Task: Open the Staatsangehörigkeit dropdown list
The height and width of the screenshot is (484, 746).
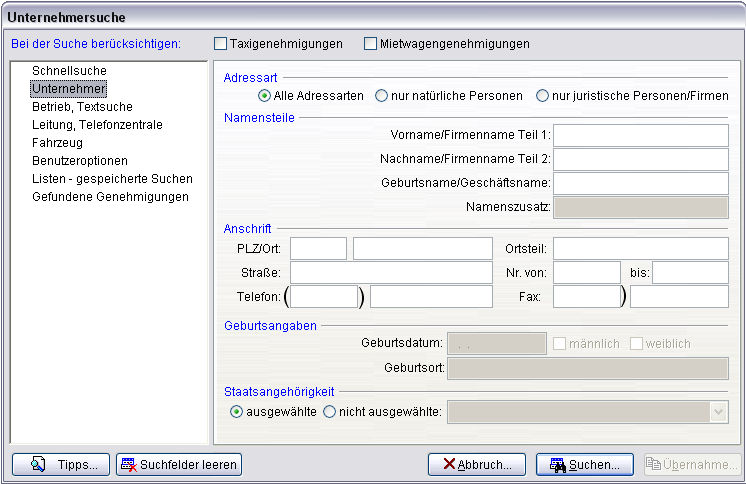Action: click(718, 412)
